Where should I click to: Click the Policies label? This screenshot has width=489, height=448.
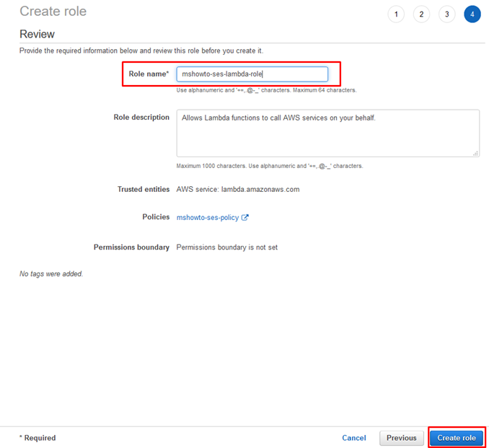[x=156, y=217]
